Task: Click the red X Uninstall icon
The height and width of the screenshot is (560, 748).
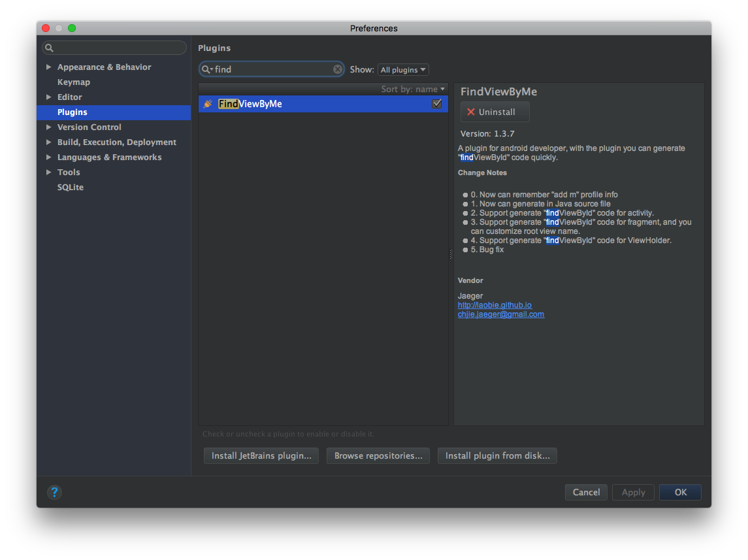Action: (471, 112)
